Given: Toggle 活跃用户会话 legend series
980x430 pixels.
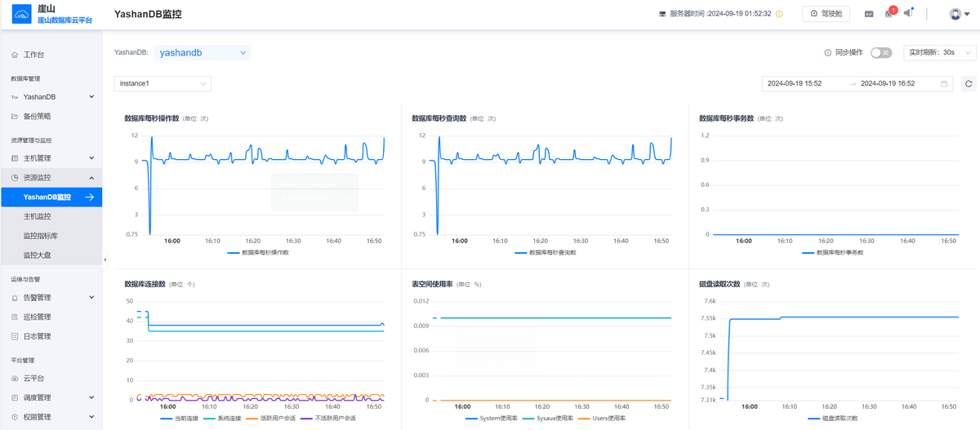Looking at the screenshot, I should (x=271, y=418).
